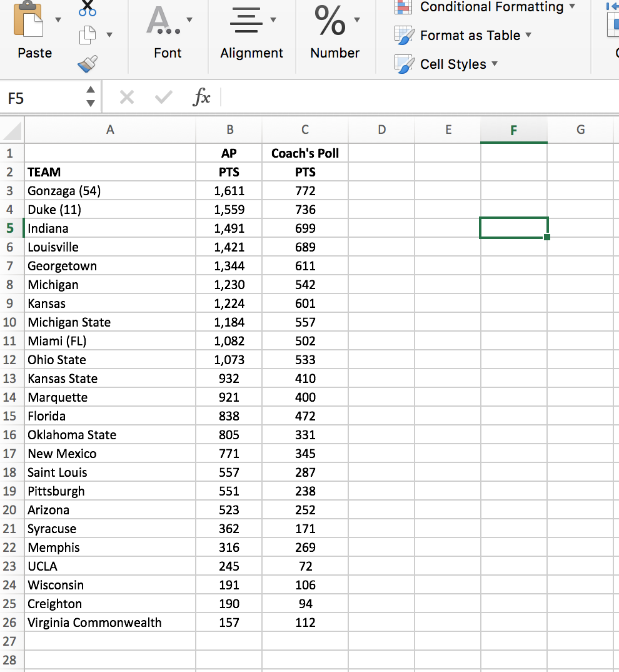The height and width of the screenshot is (672, 619).
Task: Click the Duke (11) cell
Action: (x=110, y=210)
